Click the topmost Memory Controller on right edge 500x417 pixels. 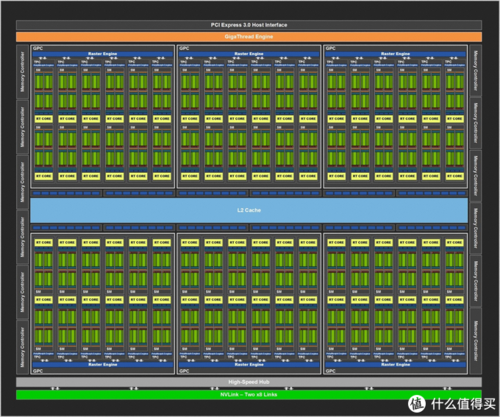[x=476, y=70]
